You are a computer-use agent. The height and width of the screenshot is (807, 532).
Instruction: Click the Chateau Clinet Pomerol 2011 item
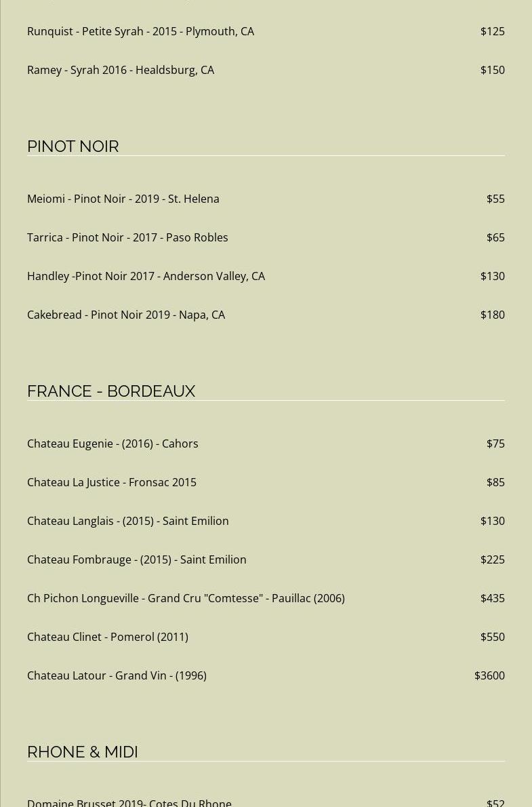point(108,637)
